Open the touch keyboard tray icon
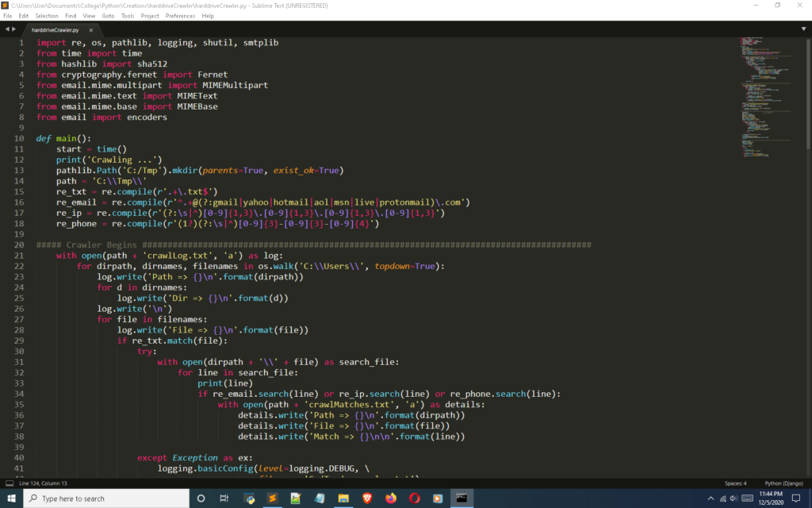The width and height of the screenshot is (812, 508). click(x=747, y=498)
